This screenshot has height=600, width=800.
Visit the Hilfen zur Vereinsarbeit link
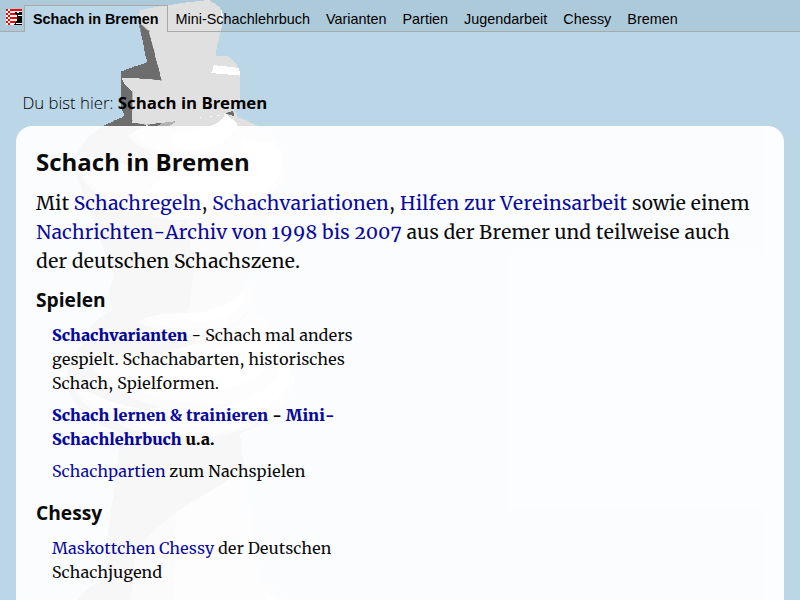pos(513,203)
